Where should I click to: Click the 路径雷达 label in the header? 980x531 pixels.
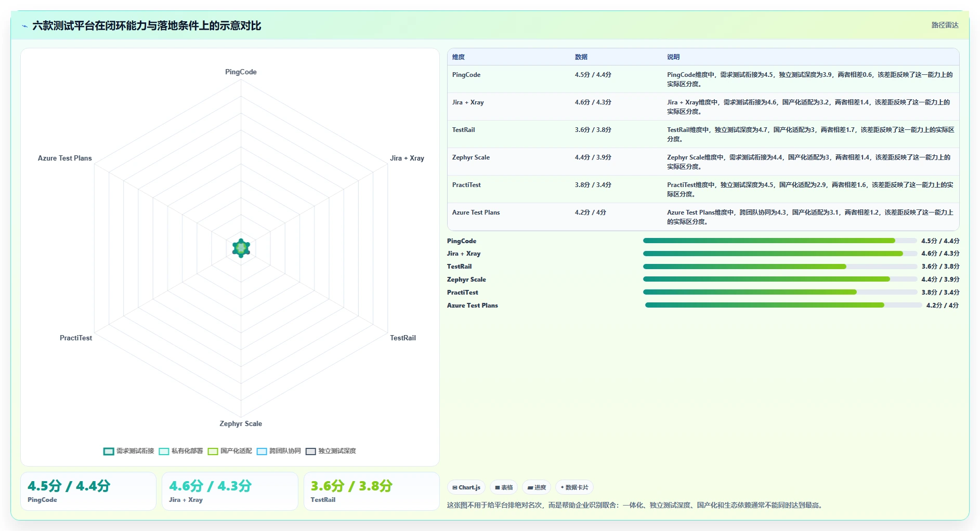945,25
